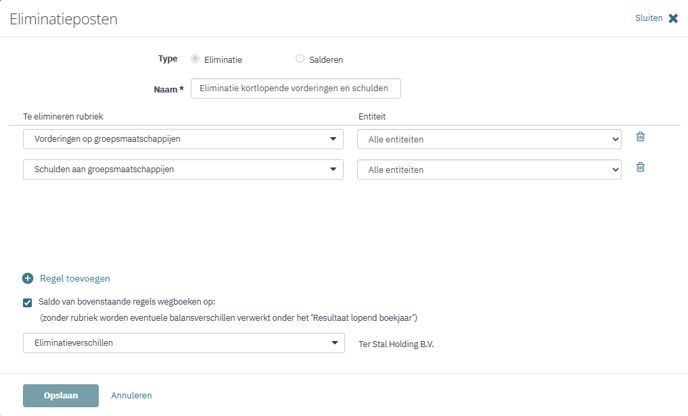This screenshot has height=416, width=688.
Task: Click the Sluiten link text
Action: coord(649,18)
